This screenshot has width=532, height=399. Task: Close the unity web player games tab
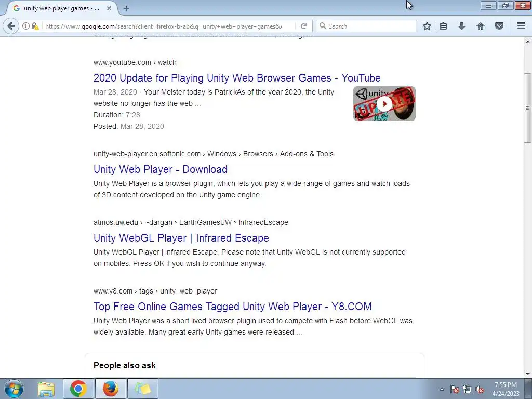click(x=109, y=8)
